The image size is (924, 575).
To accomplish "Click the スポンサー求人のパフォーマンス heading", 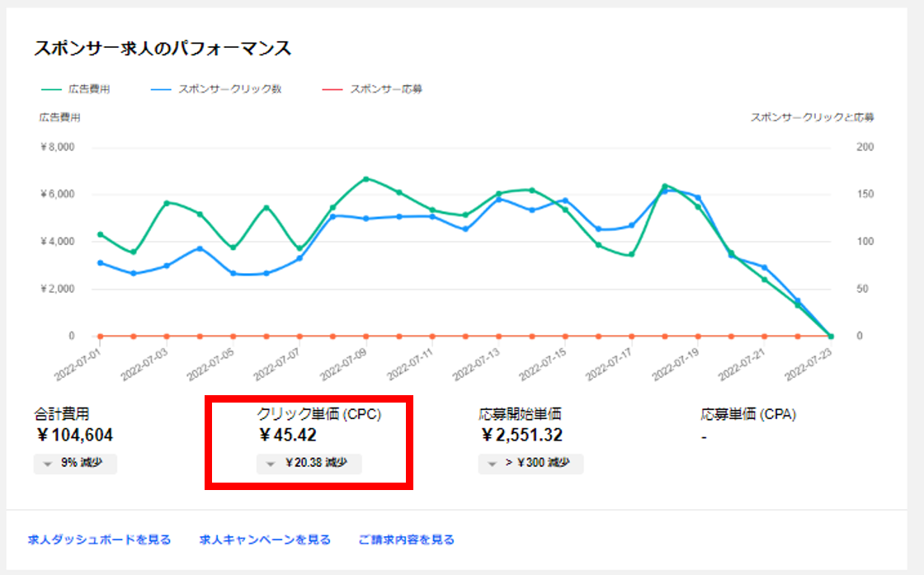I will tap(163, 48).
